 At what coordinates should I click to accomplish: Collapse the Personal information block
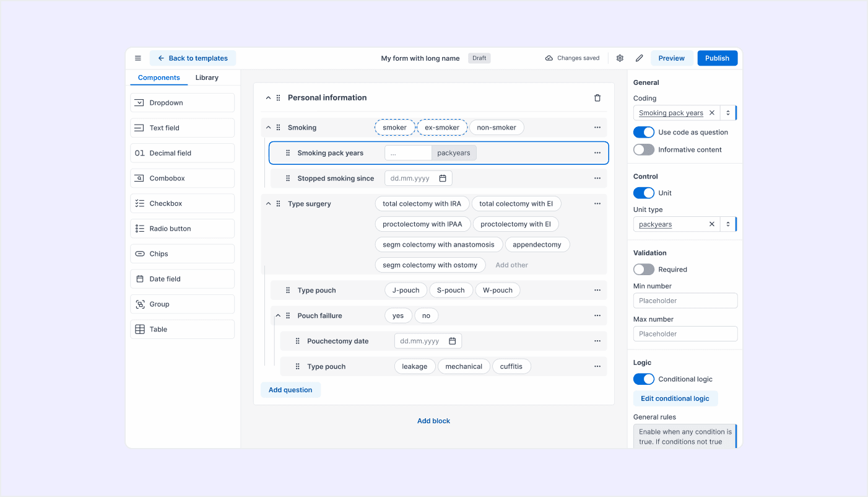268,98
